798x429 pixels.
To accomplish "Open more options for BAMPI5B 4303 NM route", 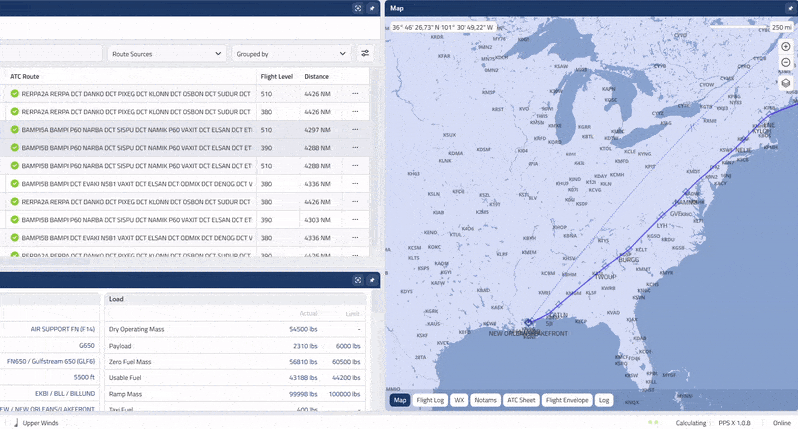I will [355, 219].
